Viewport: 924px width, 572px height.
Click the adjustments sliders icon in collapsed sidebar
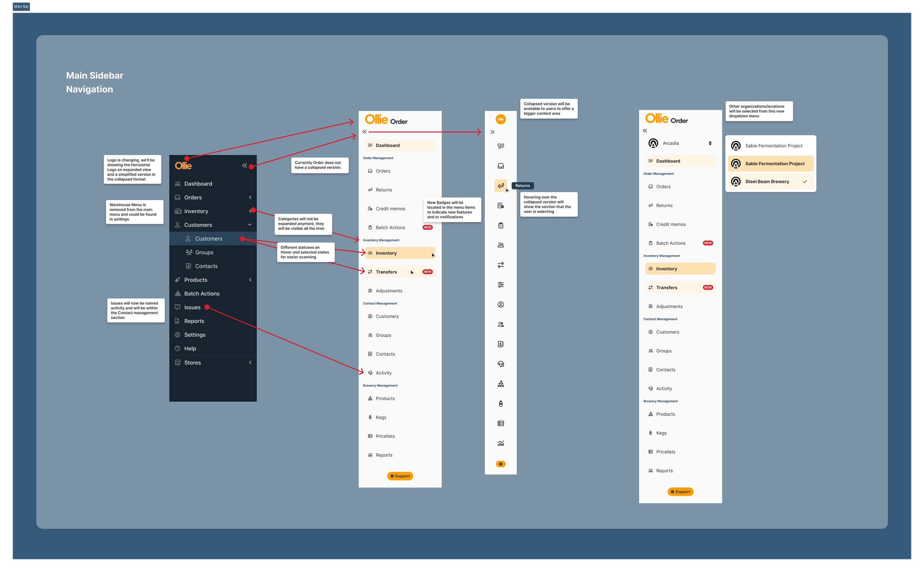click(500, 285)
